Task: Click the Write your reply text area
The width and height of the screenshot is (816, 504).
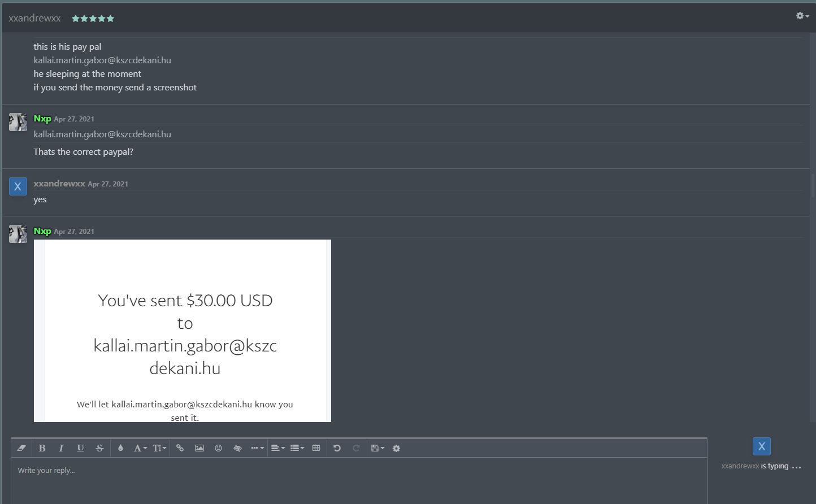Action: pyautogui.click(x=359, y=480)
